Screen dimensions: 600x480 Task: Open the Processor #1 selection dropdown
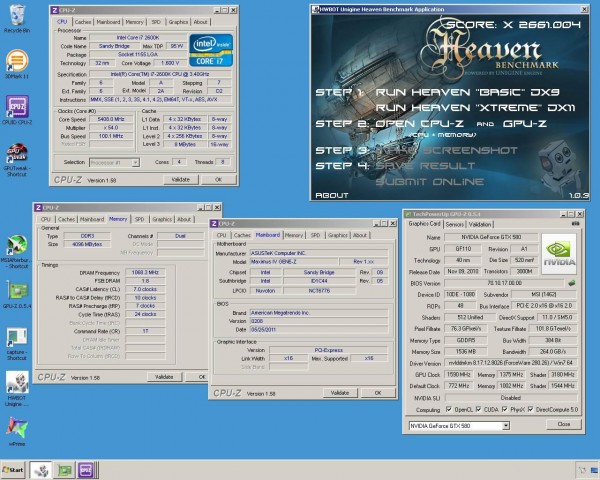click(x=114, y=163)
